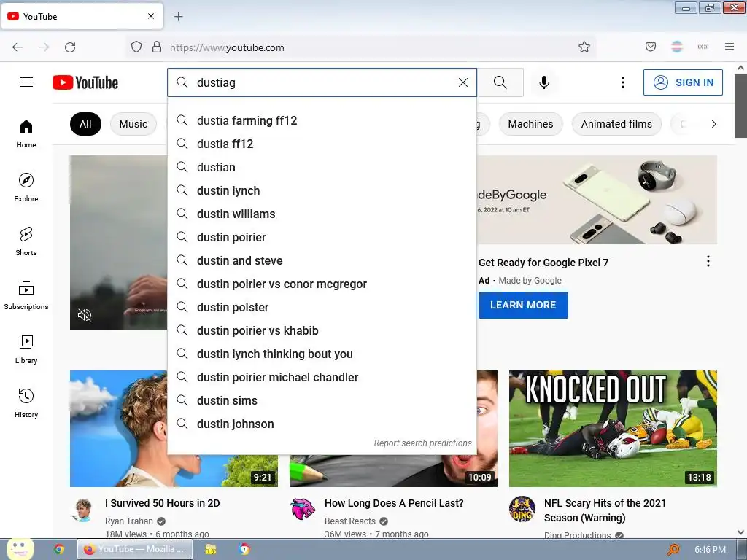Choose suggestion 'dustin williams'
The height and width of the screenshot is (560, 747).
coord(322,214)
